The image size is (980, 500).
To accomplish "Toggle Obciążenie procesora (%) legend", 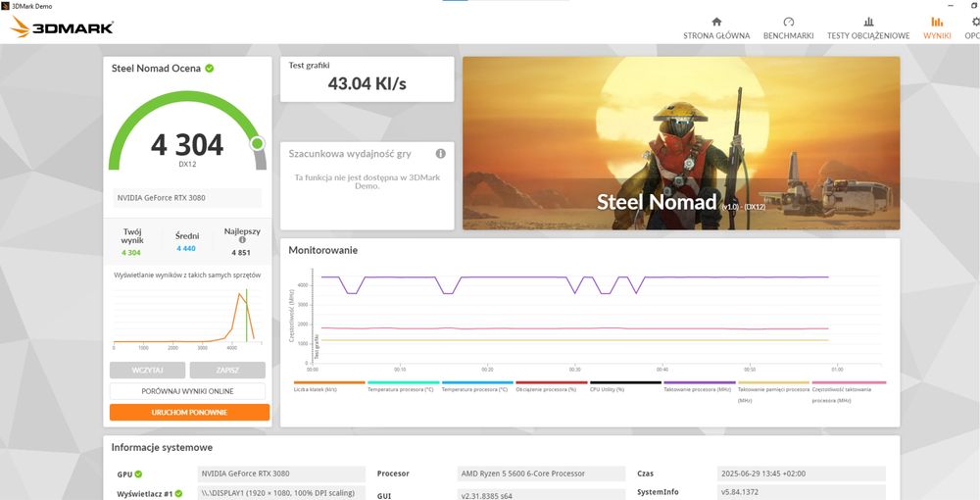I will point(551,387).
